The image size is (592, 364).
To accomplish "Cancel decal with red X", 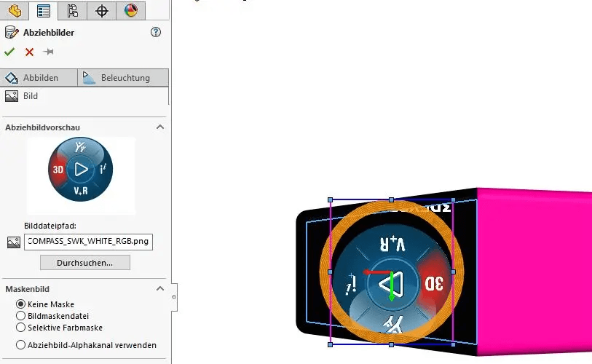I will tap(29, 52).
